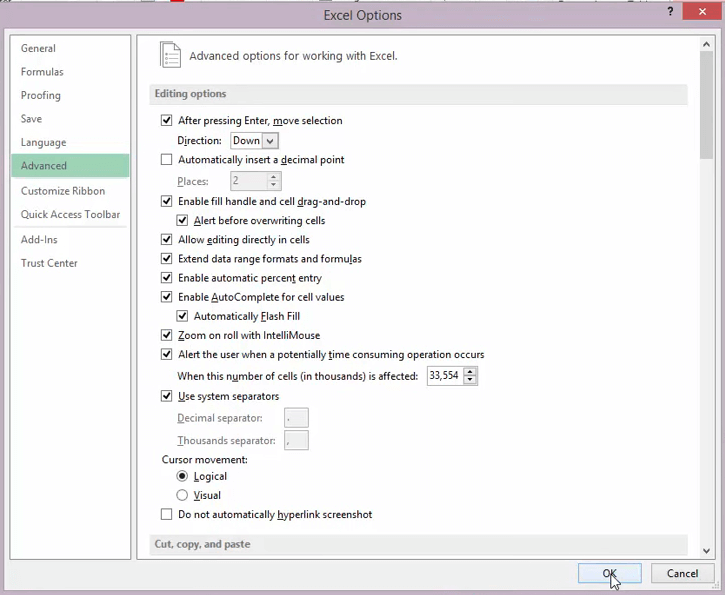Toggle Extend data range formats and formulas
This screenshot has width=725, height=595.
166,258
